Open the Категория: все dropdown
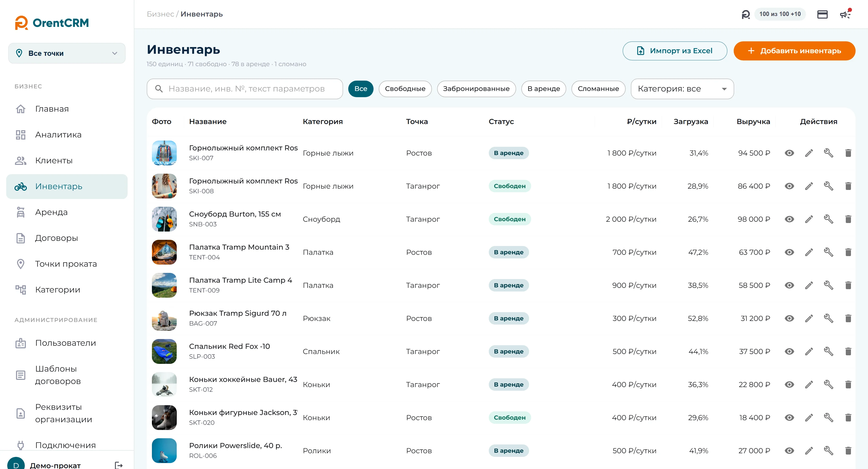 pos(682,89)
